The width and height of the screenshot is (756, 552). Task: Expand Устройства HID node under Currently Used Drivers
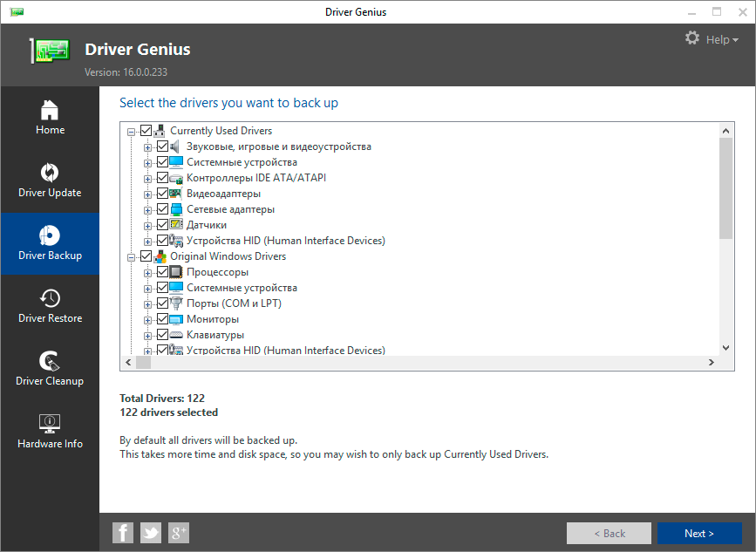coord(147,242)
